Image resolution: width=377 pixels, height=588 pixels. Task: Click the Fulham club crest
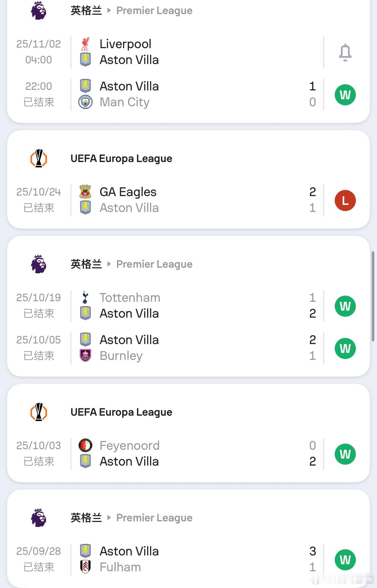[x=85, y=567]
